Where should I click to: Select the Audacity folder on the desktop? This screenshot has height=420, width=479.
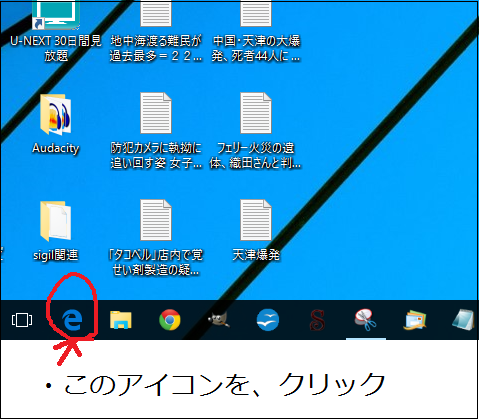pyautogui.click(x=56, y=115)
